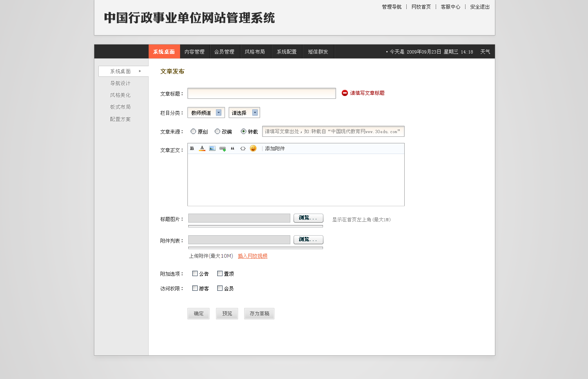Click 天气 link in nav bar
This screenshot has width=588, height=379.
(x=485, y=52)
